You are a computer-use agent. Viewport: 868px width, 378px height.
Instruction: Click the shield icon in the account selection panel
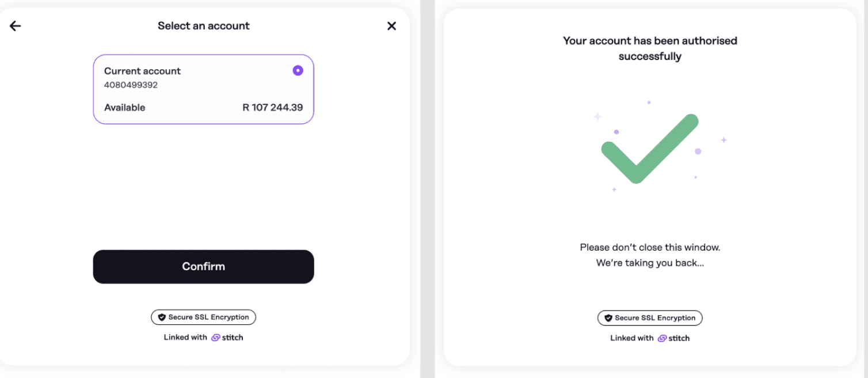coord(162,317)
